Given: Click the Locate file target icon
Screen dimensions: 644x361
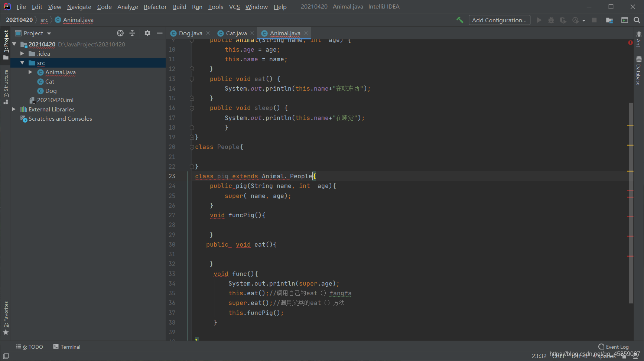Looking at the screenshot, I should (x=120, y=33).
